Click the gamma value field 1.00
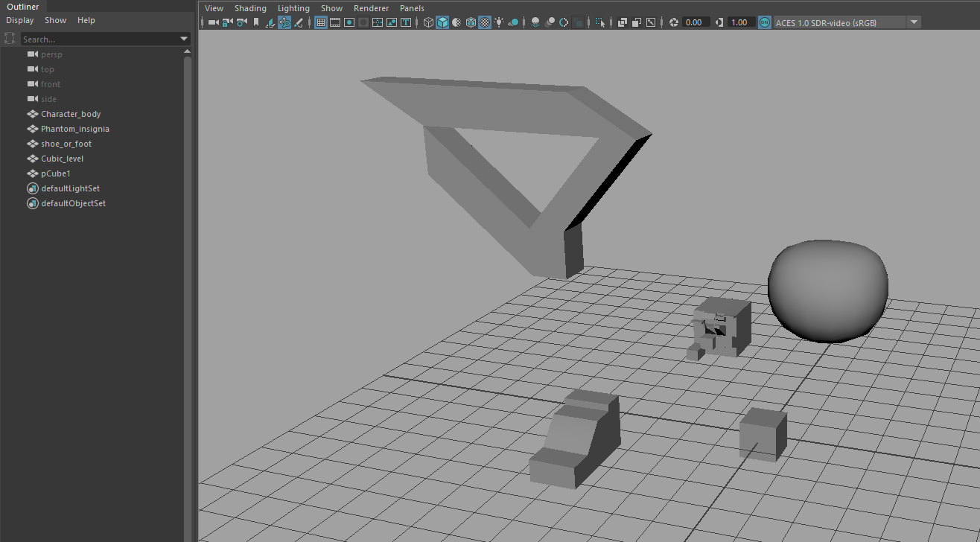This screenshot has height=542, width=980. coord(742,22)
